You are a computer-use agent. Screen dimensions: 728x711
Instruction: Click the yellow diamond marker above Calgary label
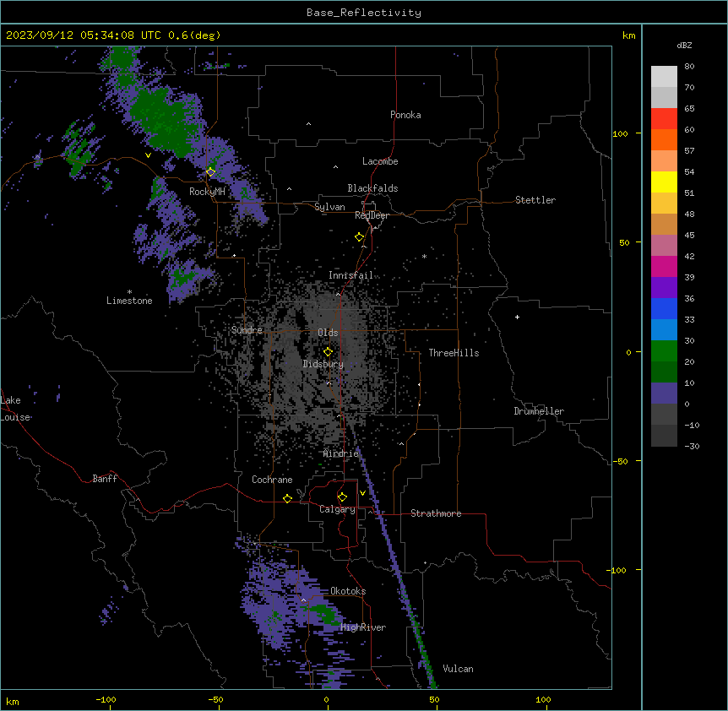(x=342, y=497)
